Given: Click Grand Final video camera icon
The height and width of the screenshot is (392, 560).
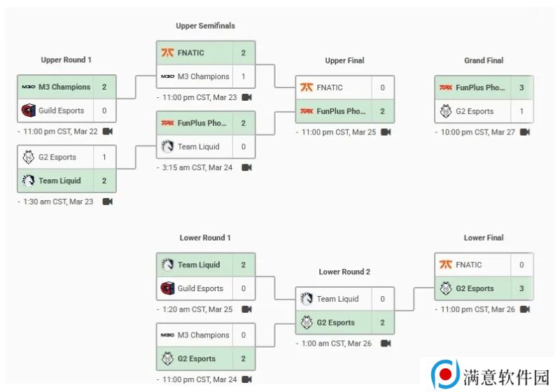Looking at the screenshot, I should 524,132.
